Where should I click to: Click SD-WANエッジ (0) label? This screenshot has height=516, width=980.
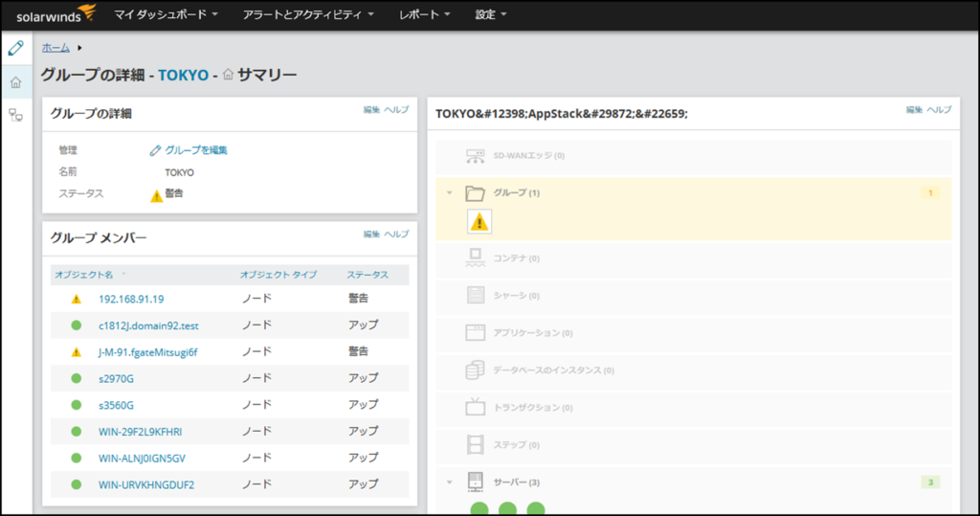click(x=528, y=156)
